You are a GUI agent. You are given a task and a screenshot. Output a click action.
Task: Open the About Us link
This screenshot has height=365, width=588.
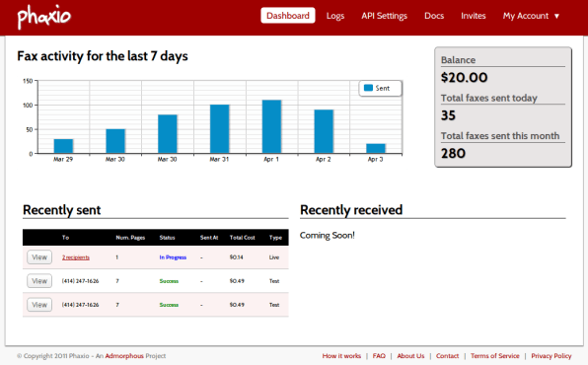(410, 355)
